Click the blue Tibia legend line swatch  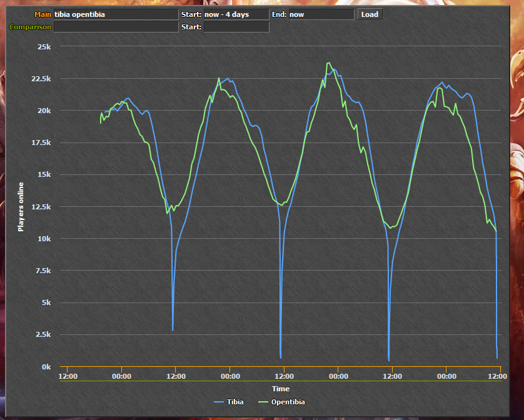[219, 402]
